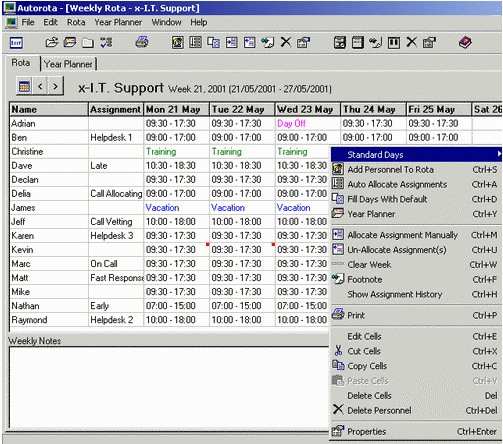Click the rota view icon at toolbar start
The height and width of the screenshot is (444, 503).
coord(16,43)
